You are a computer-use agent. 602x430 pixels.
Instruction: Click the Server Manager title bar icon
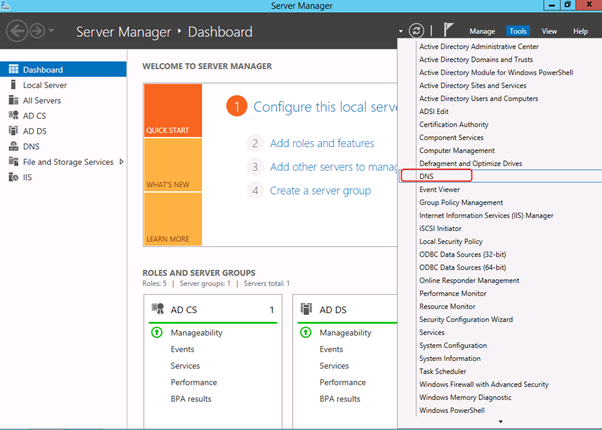click(5, 5)
